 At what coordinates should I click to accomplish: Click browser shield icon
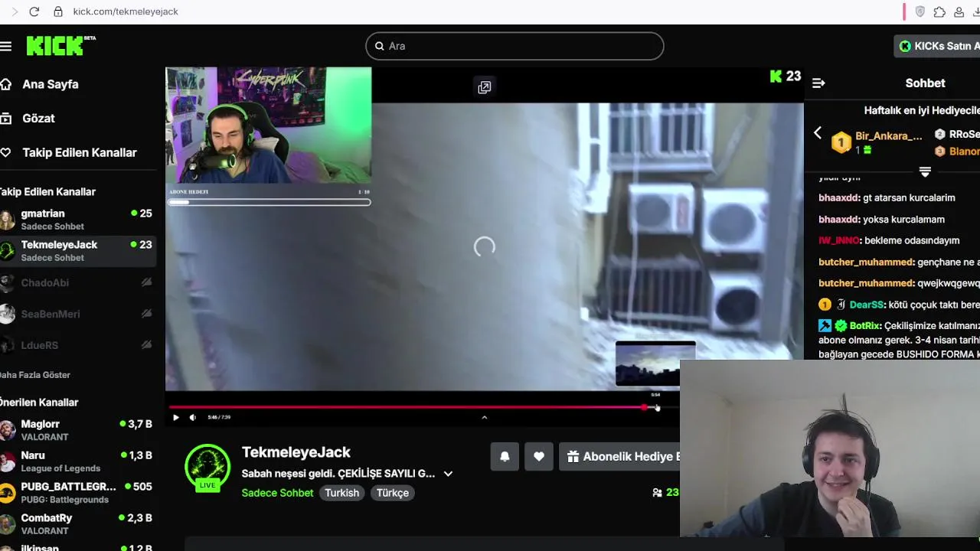pos(920,11)
